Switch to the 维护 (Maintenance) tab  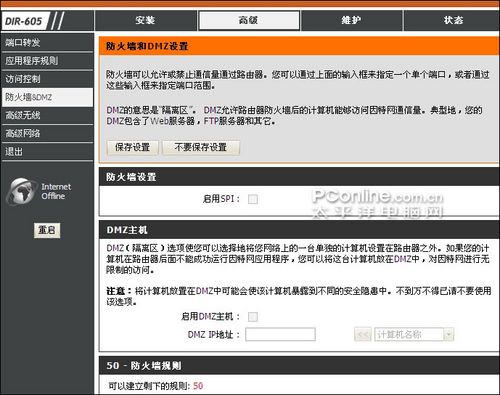pyautogui.click(x=352, y=20)
